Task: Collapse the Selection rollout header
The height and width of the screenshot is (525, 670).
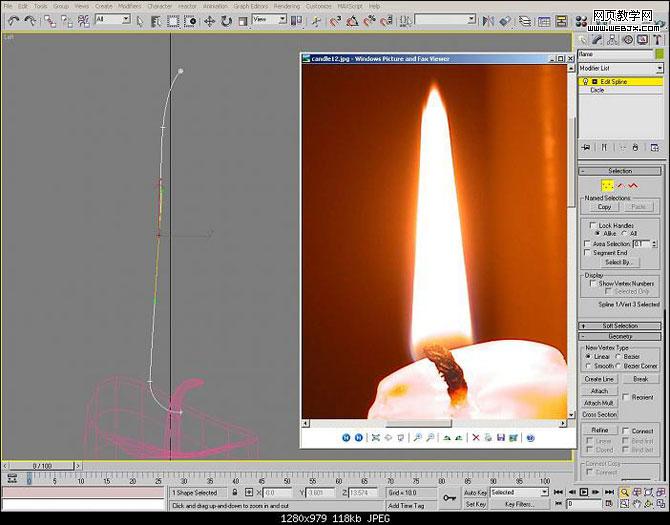Action: click(x=620, y=171)
